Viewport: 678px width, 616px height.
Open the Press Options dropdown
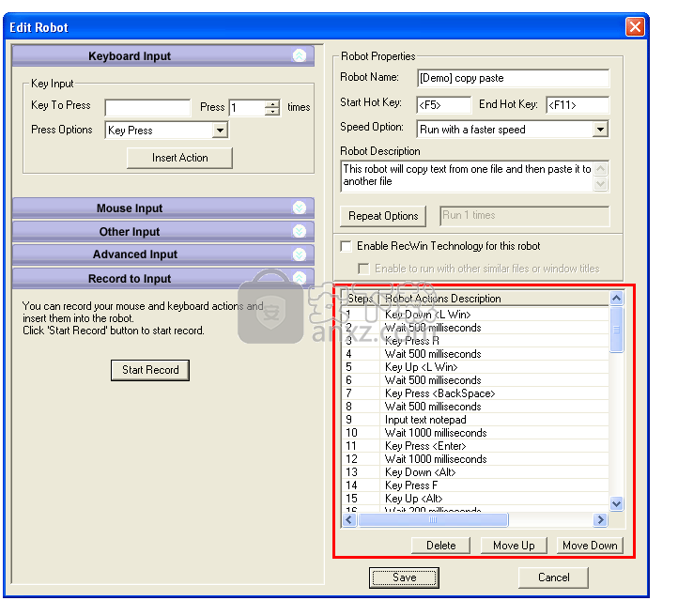point(220,131)
